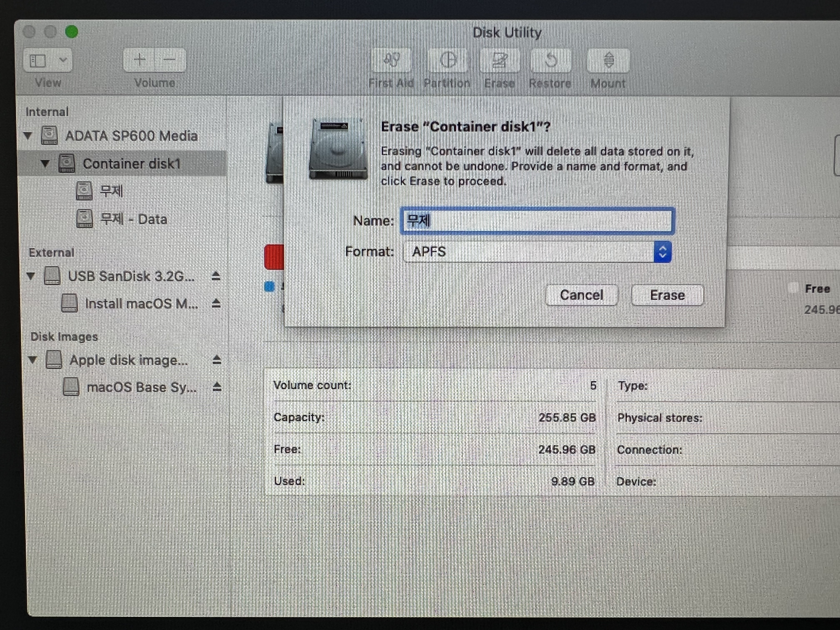The height and width of the screenshot is (630, 840).
Task: Eject the macOS Base System volume
Action: tap(217, 387)
